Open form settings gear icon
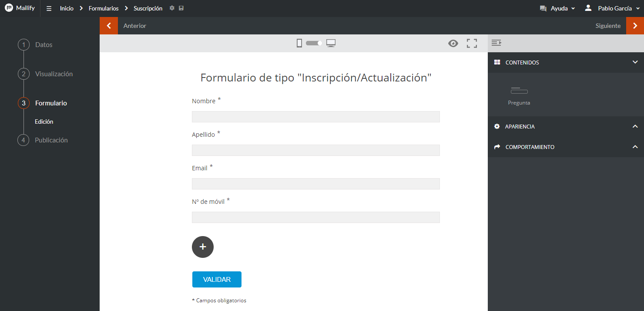 coord(172,8)
